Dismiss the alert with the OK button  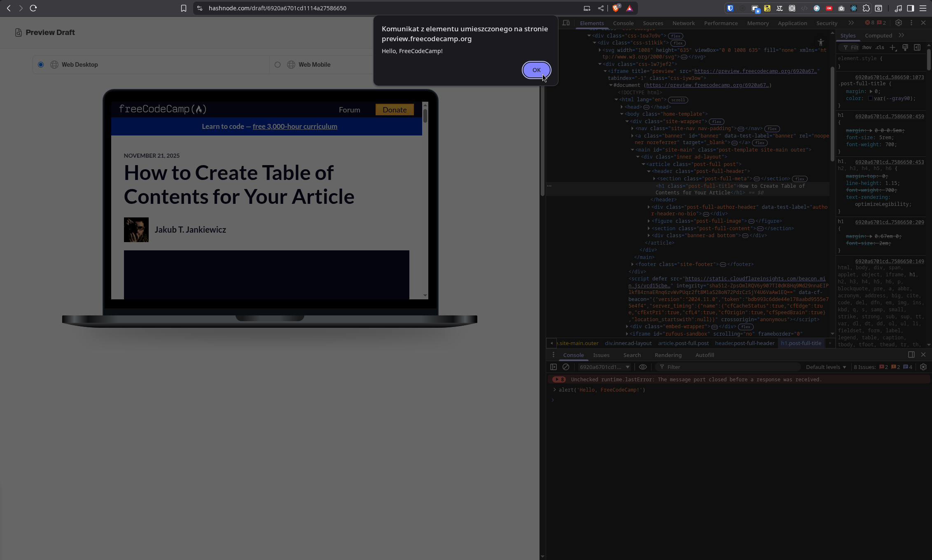tap(536, 70)
